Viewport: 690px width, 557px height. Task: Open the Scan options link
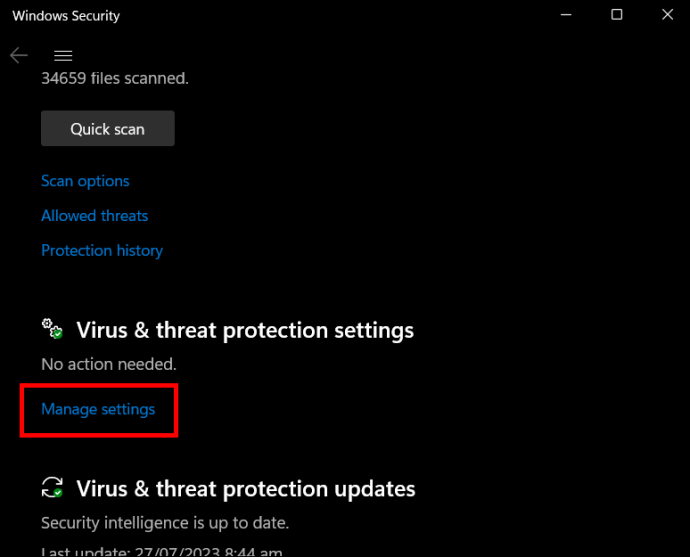point(85,181)
